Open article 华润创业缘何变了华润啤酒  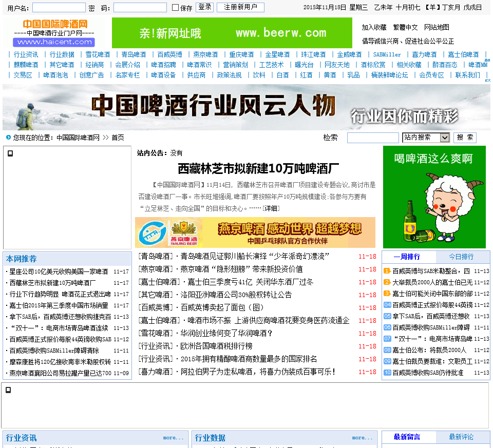click(226, 334)
